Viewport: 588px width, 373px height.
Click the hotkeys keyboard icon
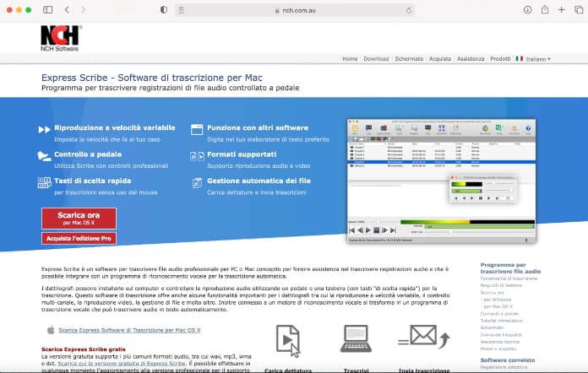tap(44, 183)
